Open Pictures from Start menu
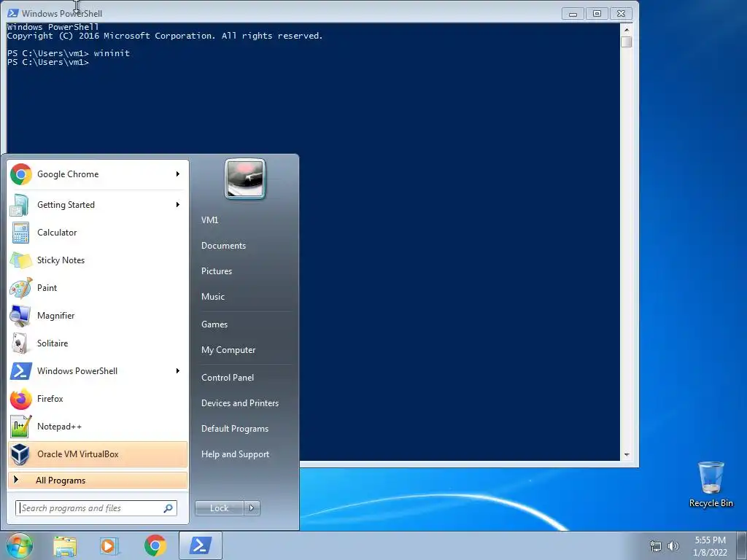 click(x=217, y=271)
